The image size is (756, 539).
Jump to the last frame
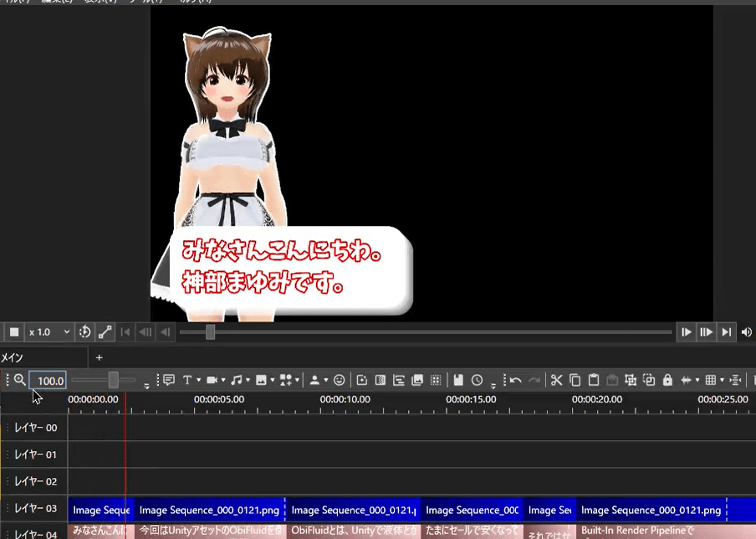[727, 332]
